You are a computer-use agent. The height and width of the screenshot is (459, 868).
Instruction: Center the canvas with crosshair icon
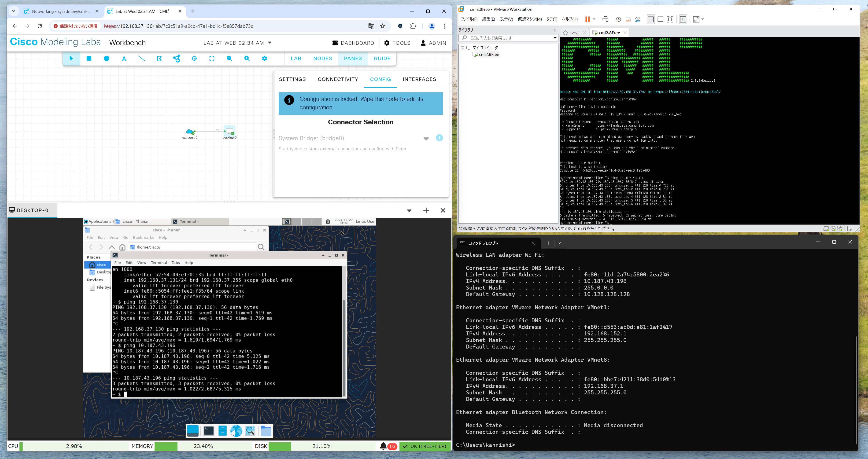pos(194,59)
